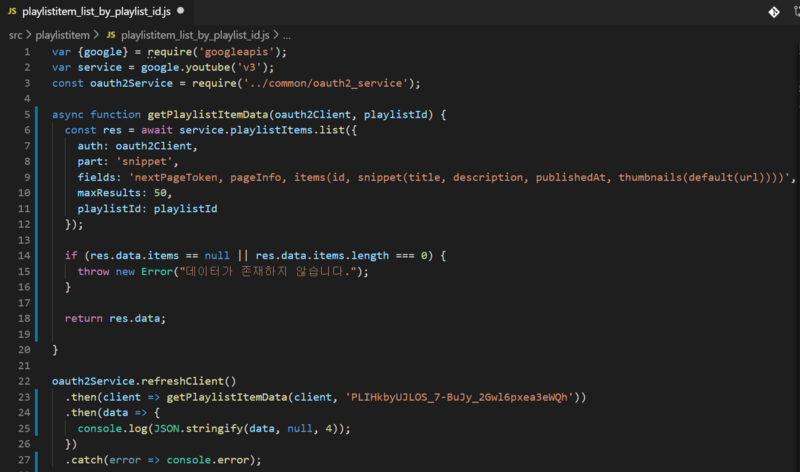Viewport: 800px width, 472px height.
Task: Select line number 22 in the gutter
Action: 24,382
